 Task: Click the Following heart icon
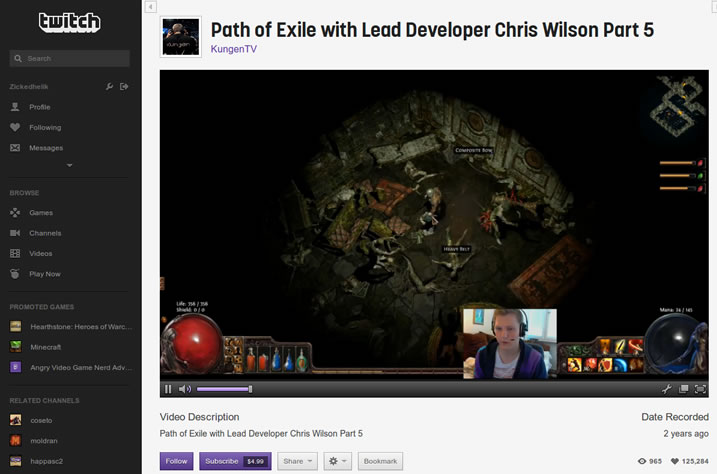click(15, 128)
